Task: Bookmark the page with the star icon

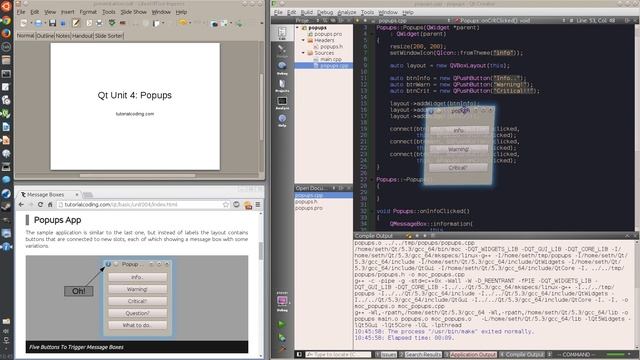Action: click(x=226, y=204)
